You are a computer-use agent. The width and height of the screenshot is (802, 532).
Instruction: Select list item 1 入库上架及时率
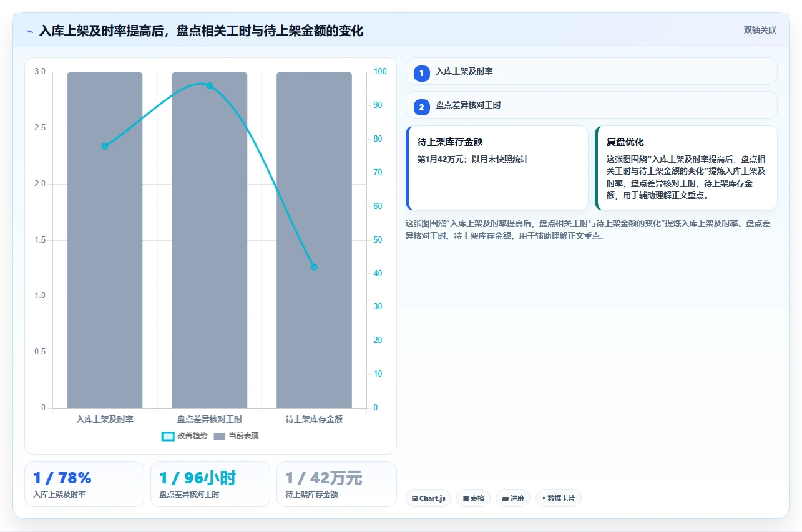(591, 71)
